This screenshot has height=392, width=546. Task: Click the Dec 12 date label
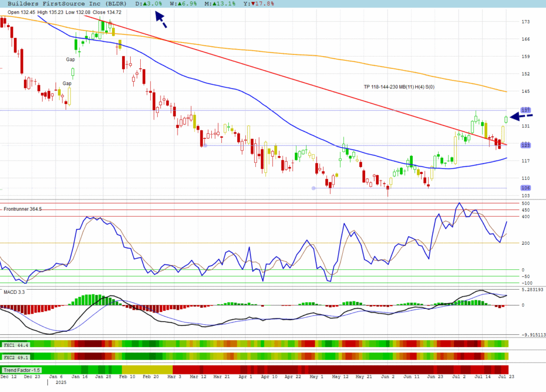[x=9, y=377]
